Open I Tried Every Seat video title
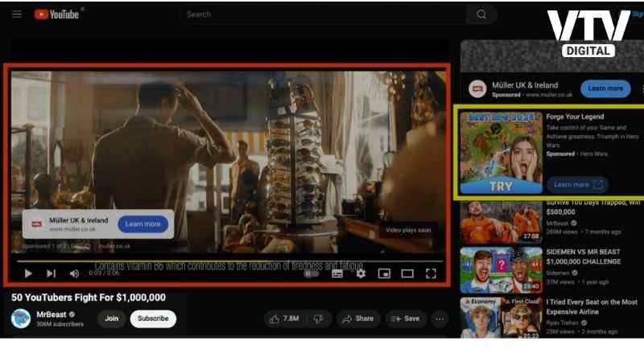The width and height of the screenshot is (644, 362). pos(592,307)
